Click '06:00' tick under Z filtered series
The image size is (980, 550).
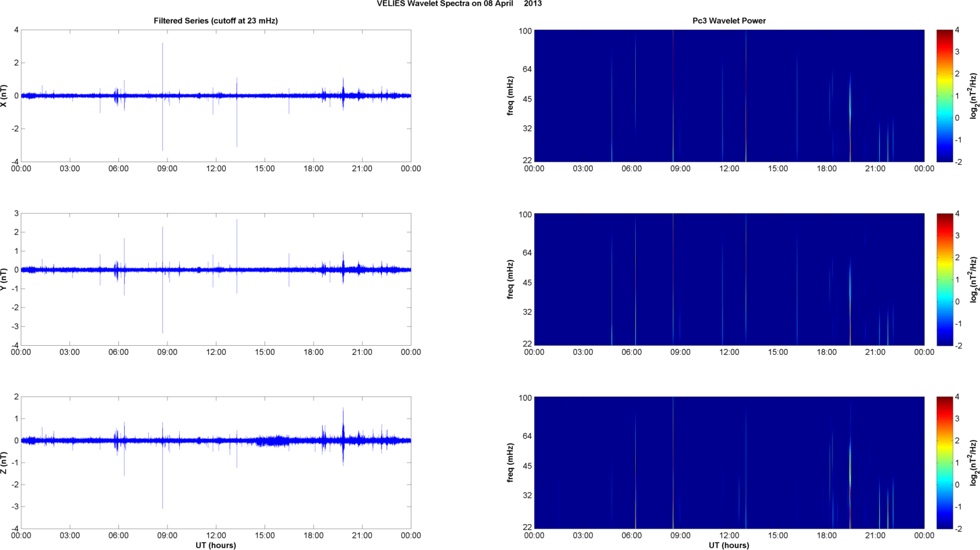coord(118,535)
